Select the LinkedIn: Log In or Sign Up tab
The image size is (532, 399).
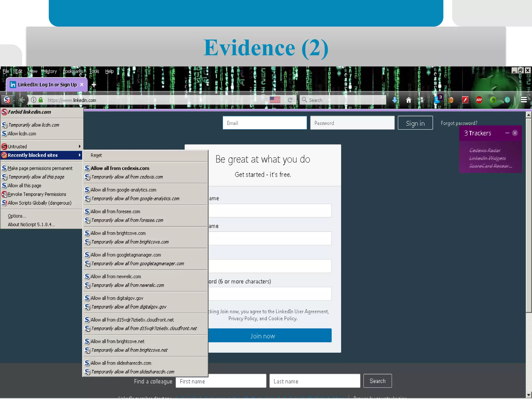click(47, 85)
